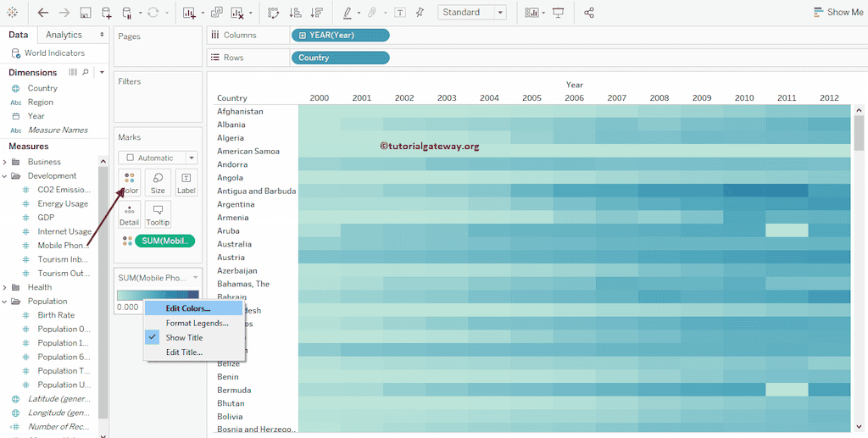Select Edit Colors from the context menu
The height and width of the screenshot is (438, 868).
[187, 308]
